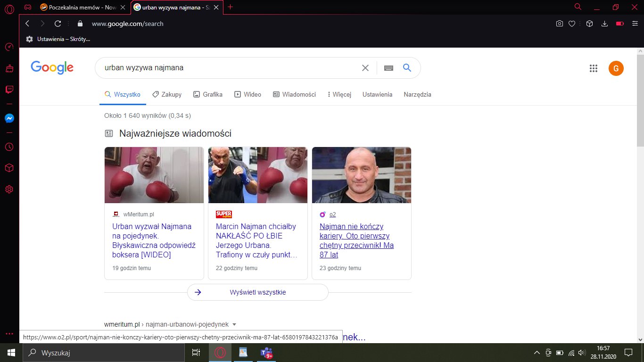Open the Google apps grid
Image resolution: width=644 pixels, height=362 pixels.
pyautogui.click(x=594, y=68)
